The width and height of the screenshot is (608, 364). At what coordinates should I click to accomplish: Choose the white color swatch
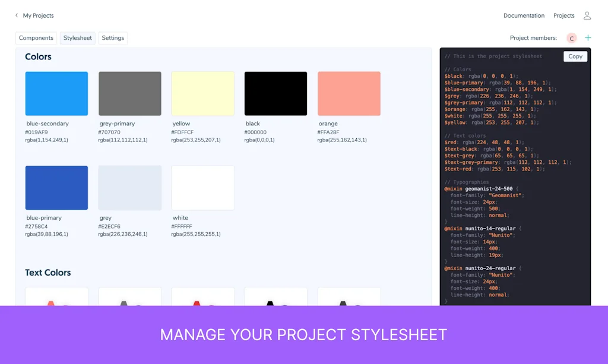202,188
